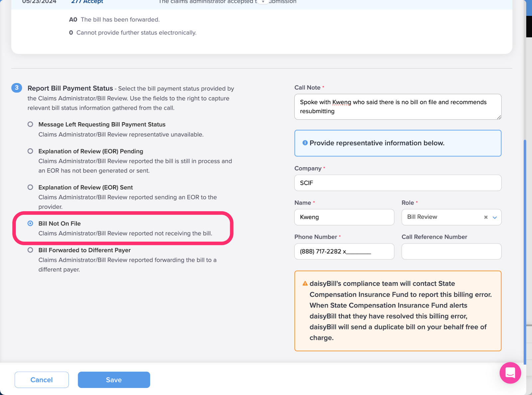Select Message Left Requesting Bill Payment Status
This screenshot has height=395, width=532.
click(30, 124)
